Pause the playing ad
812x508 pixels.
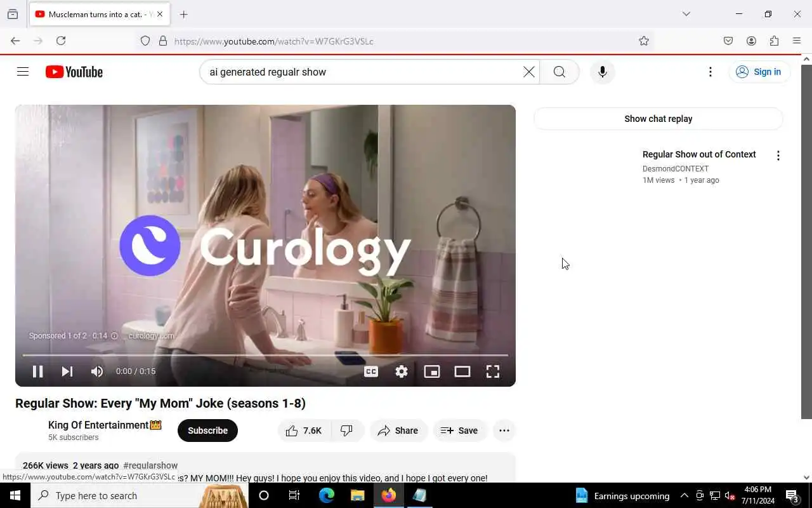[37, 371]
